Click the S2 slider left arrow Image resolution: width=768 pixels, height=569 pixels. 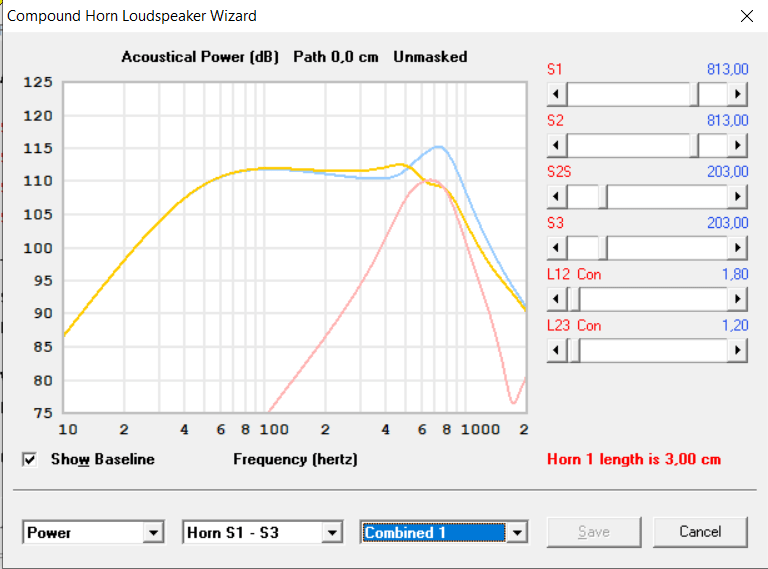point(556,145)
